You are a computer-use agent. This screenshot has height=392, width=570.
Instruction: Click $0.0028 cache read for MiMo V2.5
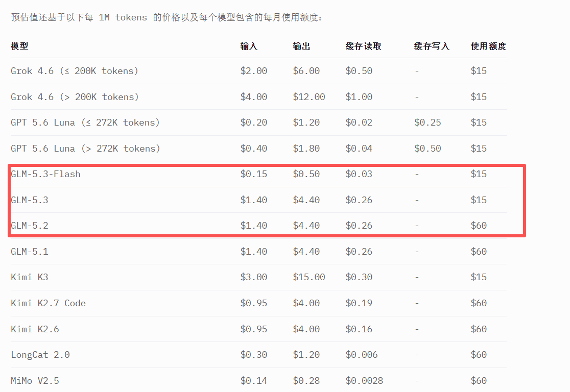click(x=364, y=381)
